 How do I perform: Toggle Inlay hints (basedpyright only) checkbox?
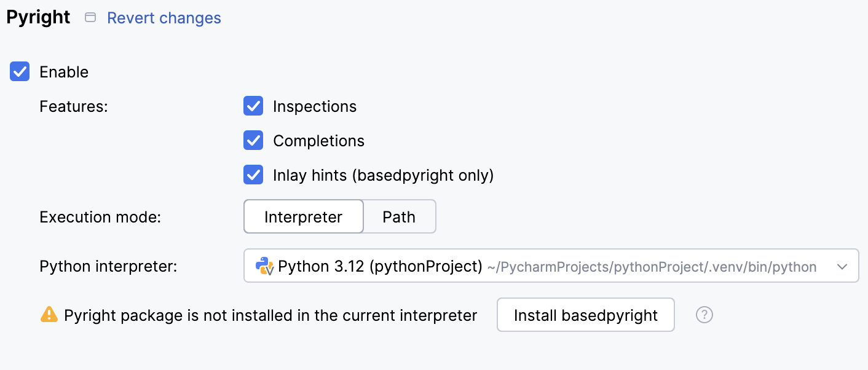253,175
